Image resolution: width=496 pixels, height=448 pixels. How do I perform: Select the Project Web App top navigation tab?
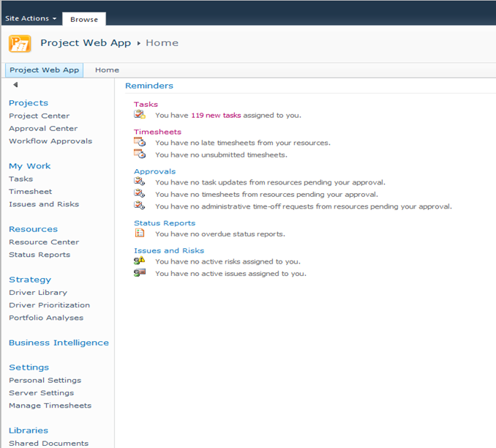[x=44, y=70]
